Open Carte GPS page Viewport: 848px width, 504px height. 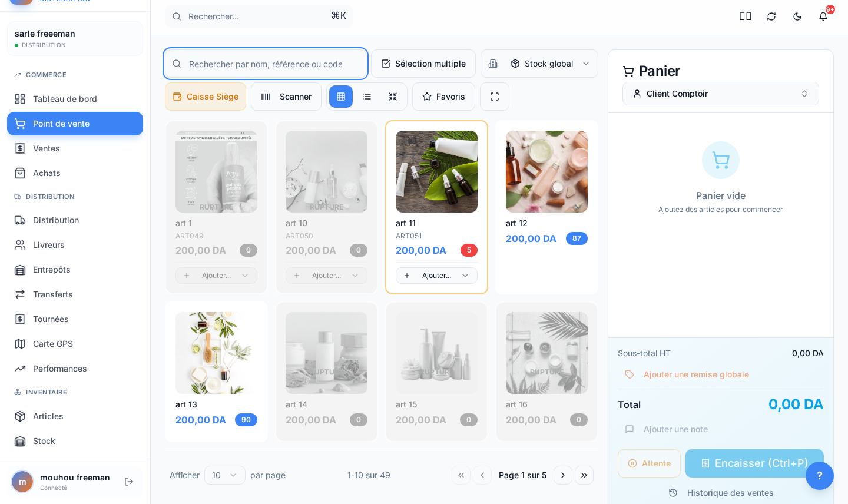[x=75, y=344]
